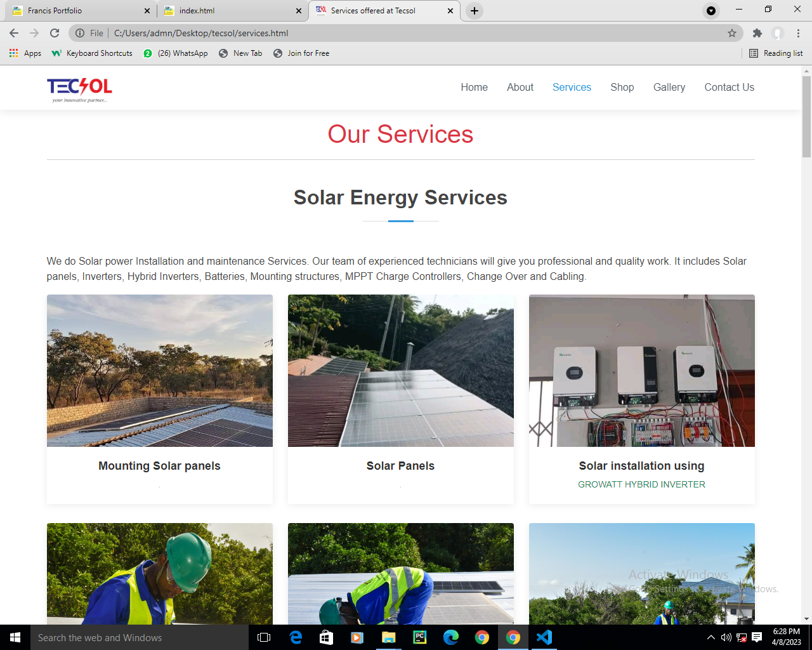Open Reading list panel
This screenshot has height=650, width=812.
click(776, 53)
